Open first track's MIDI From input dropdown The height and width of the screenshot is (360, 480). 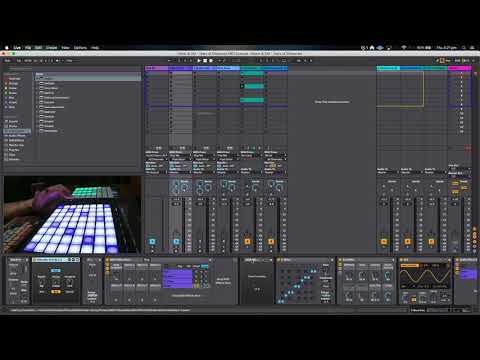tap(156, 156)
